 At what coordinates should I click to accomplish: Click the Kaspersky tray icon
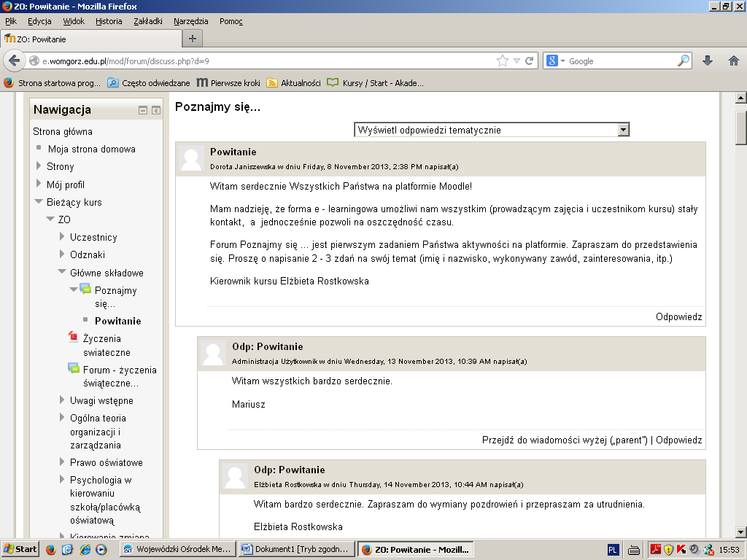pos(681,550)
